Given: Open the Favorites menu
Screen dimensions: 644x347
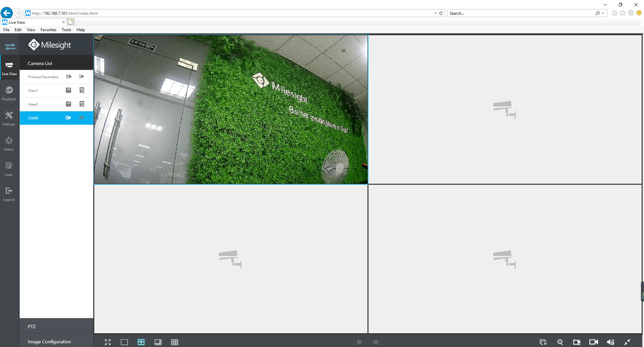Looking at the screenshot, I should [x=48, y=30].
